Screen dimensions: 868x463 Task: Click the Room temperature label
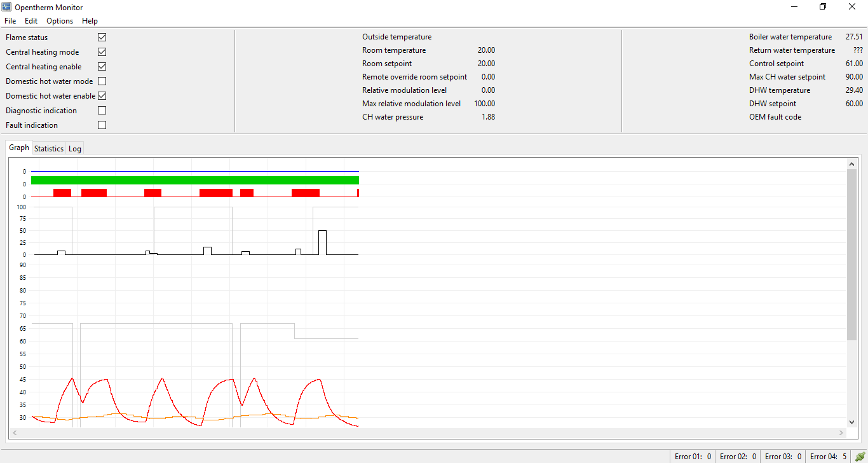(x=394, y=50)
